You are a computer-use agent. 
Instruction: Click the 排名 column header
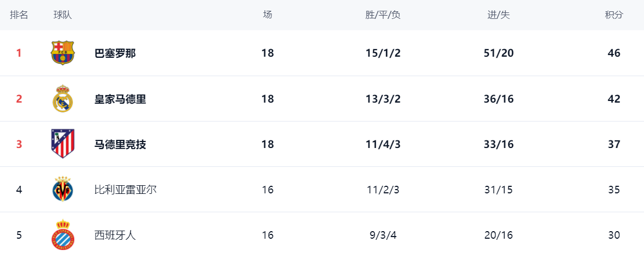19,15
